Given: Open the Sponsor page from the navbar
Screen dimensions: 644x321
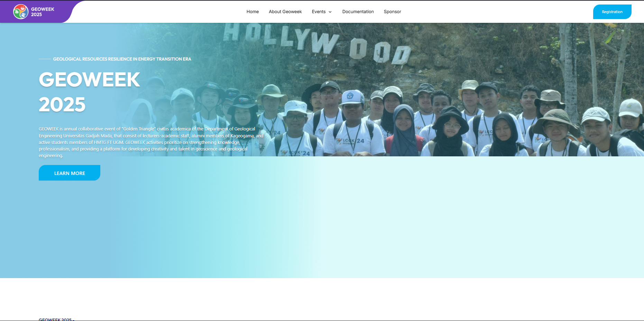Looking at the screenshot, I should 392,11.
